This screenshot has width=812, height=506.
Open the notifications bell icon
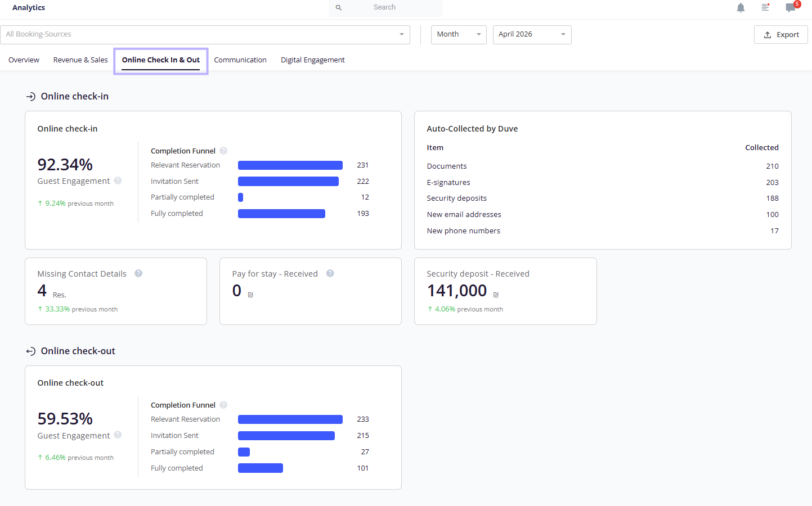pos(741,8)
